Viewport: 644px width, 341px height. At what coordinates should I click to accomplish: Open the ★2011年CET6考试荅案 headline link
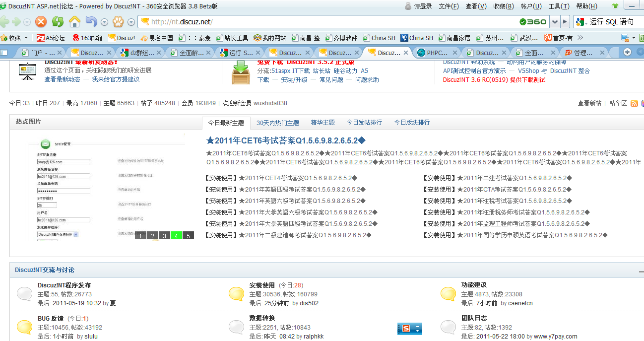click(x=286, y=141)
